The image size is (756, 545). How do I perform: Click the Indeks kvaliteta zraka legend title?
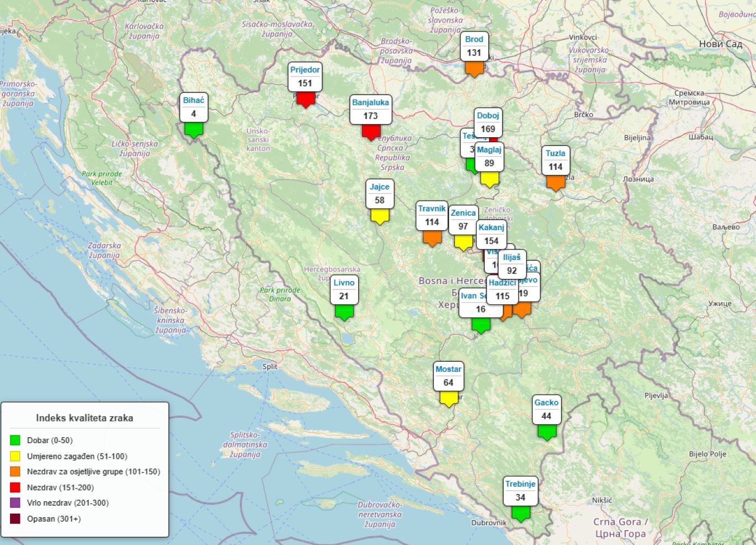tap(85, 418)
